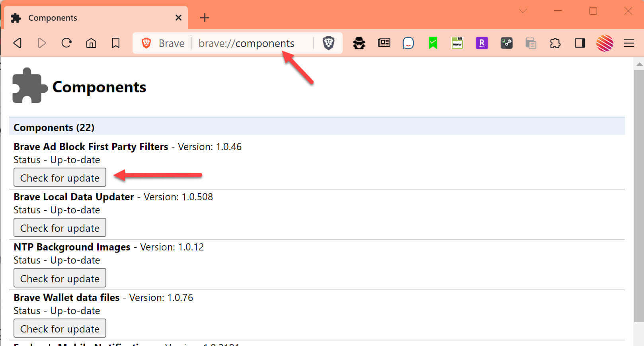644x346 pixels.
Task: Open the hamburger main menu
Action: (629, 43)
